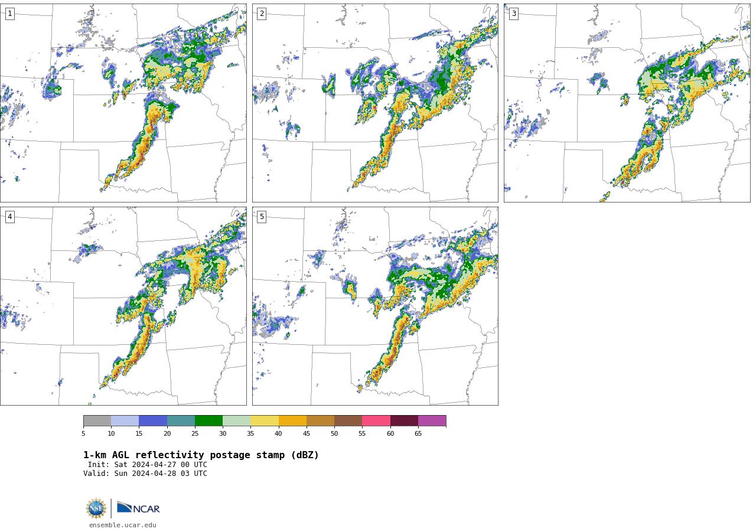
Task: Click the teal 20-25 dBZ swatch
Action: pyautogui.click(x=181, y=420)
